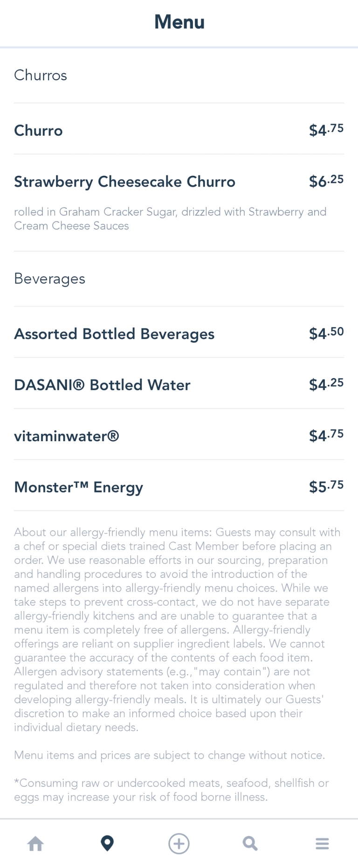Click the $4.50 Assorted Beverages price

[326, 333]
